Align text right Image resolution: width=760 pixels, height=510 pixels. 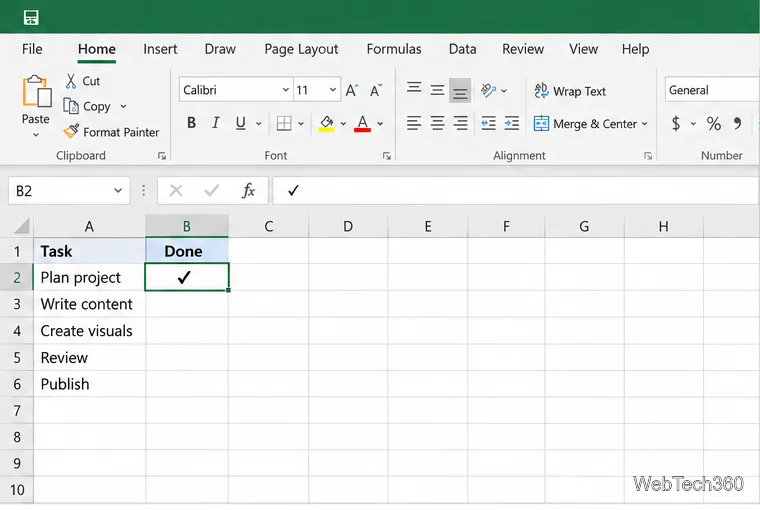(460, 123)
